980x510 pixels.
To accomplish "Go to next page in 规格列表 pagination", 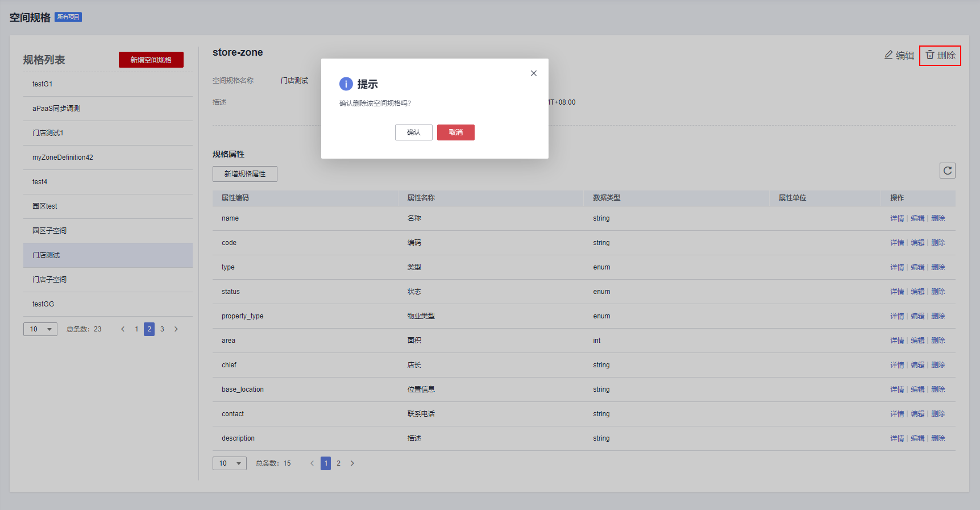I will click(176, 329).
